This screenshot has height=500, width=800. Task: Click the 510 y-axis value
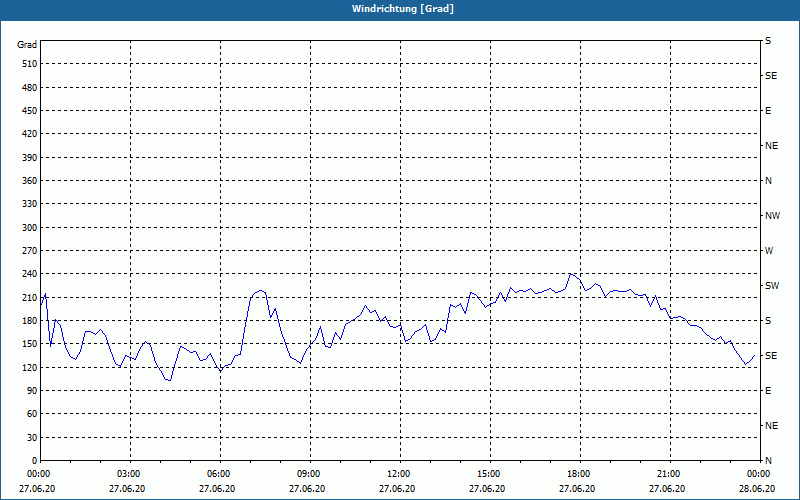point(30,64)
